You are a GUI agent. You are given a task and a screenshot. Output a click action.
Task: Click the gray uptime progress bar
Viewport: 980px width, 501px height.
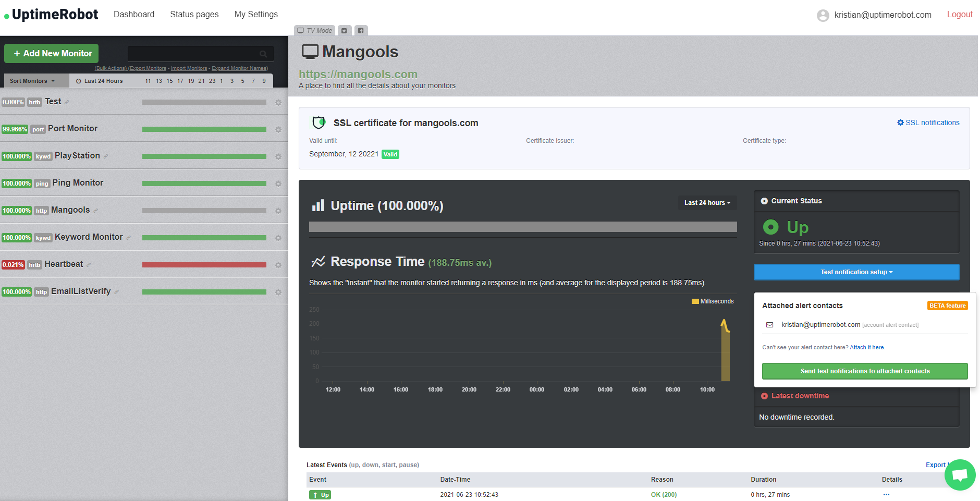[523, 227]
